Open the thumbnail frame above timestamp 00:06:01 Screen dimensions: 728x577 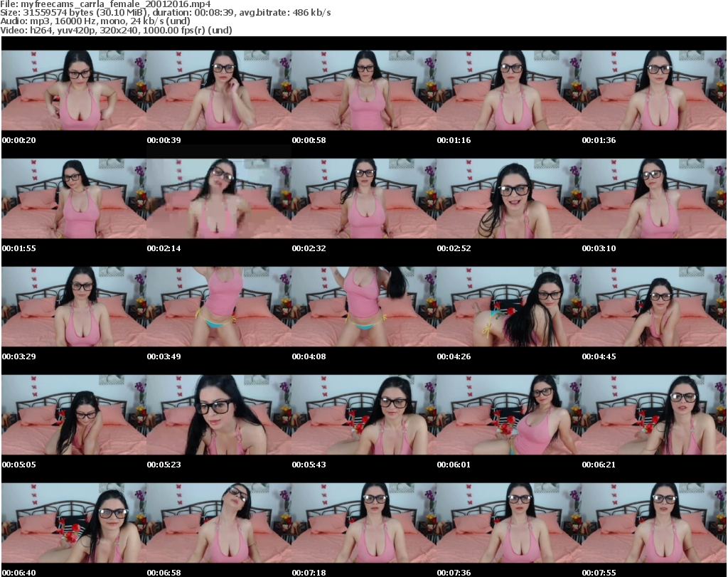(x=509, y=415)
